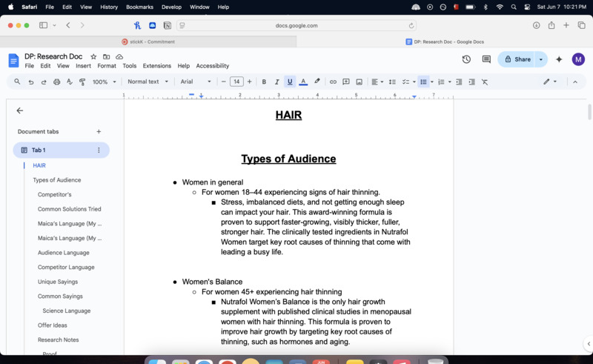Reload the page in Safari

click(411, 25)
